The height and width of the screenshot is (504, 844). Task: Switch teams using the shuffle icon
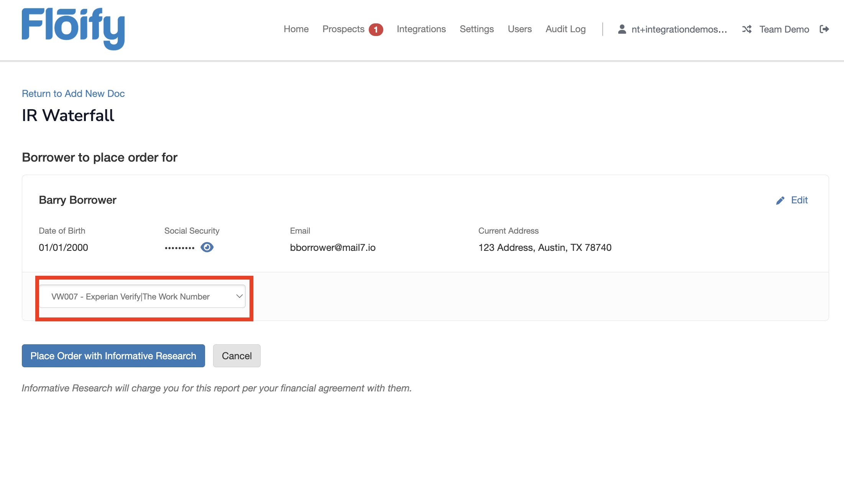point(747,29)
